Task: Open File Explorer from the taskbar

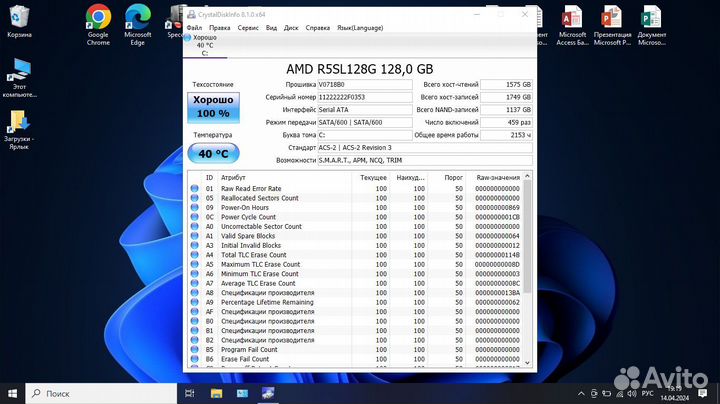Action: point(216,393)
